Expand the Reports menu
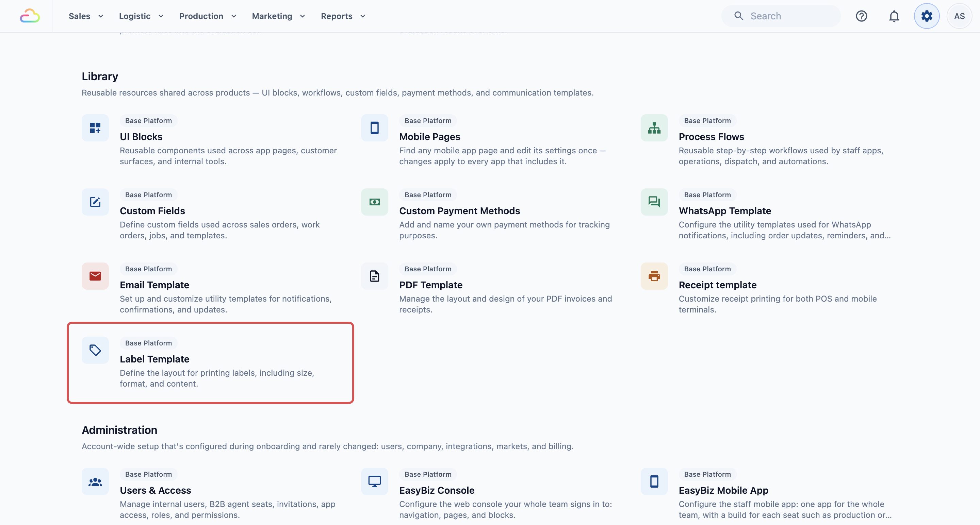The image size is (980, 525). [343, 16]
